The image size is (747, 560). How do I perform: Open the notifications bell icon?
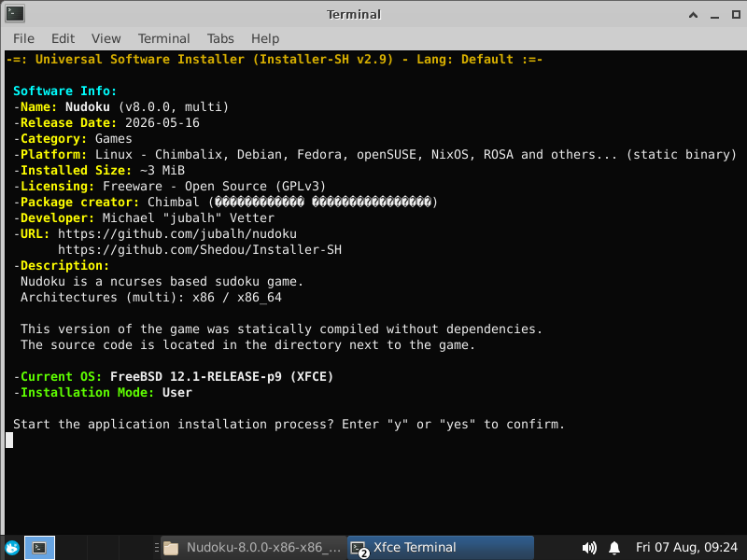pos(614,548)
